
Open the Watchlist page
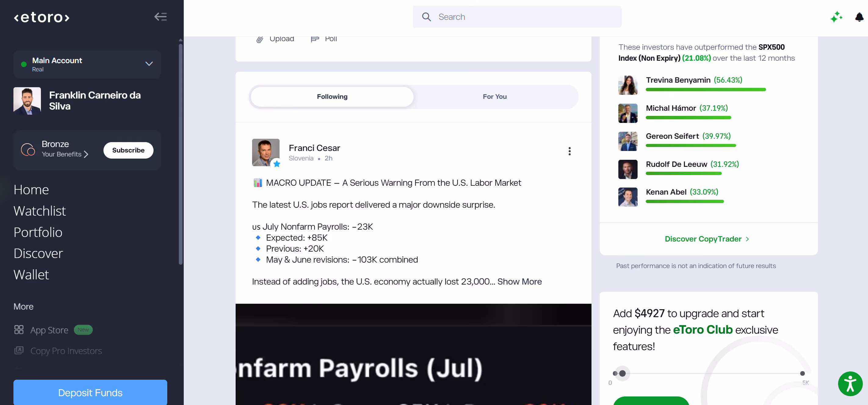click(x=40, y=211)
